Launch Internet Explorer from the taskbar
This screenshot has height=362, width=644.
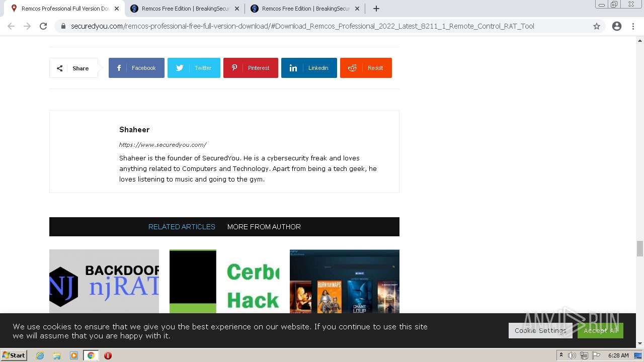pyautogui.click(x=40, y=355)
